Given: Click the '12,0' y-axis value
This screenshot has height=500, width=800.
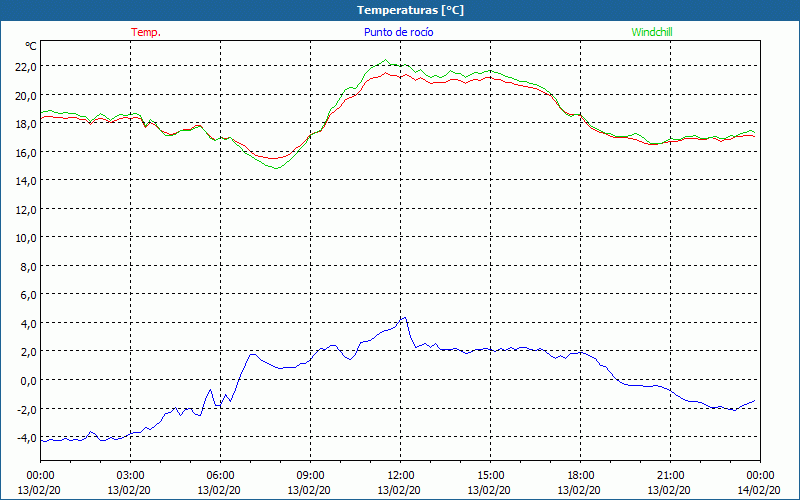Looking at the screenshot, I should [x=26, y=209].
